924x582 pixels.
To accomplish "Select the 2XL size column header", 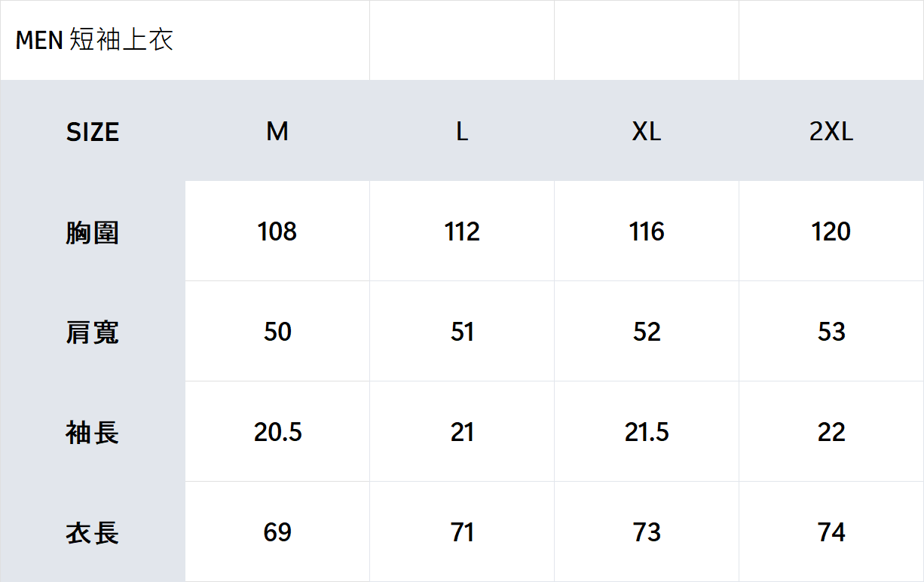I will 831,132.
